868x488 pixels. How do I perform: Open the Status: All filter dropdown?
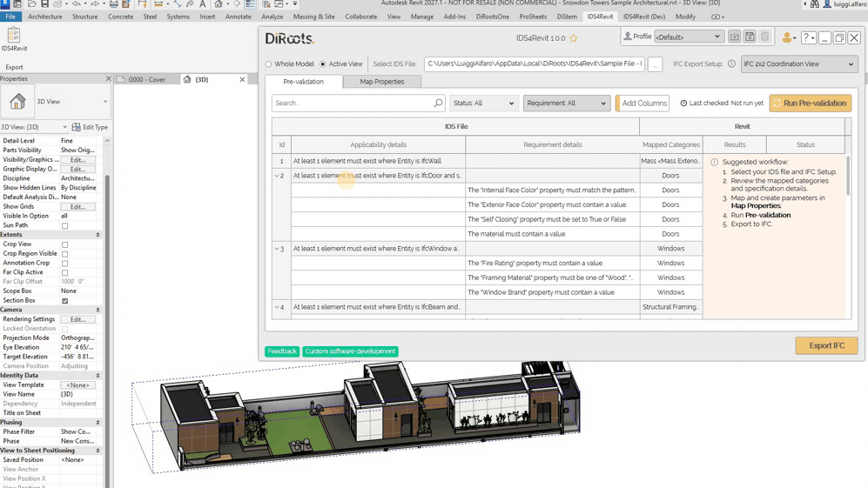point(483,103)
